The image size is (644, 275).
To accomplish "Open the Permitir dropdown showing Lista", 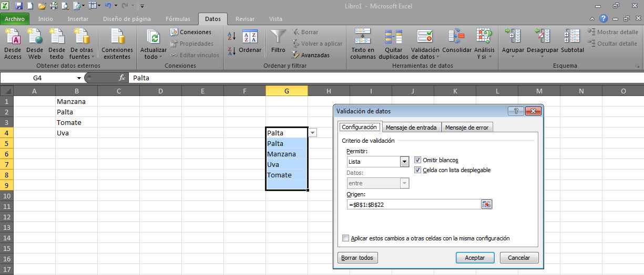I will click(x=404, y=162).
